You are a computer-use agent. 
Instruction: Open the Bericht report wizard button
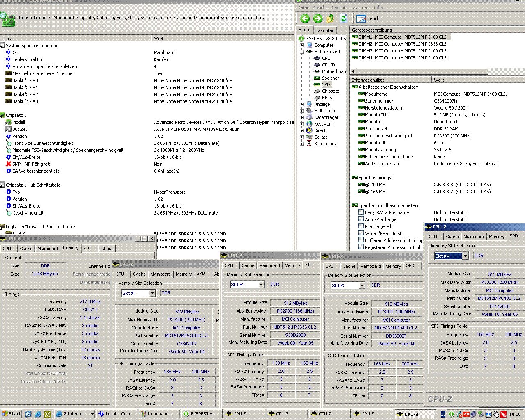coord(369,18)
